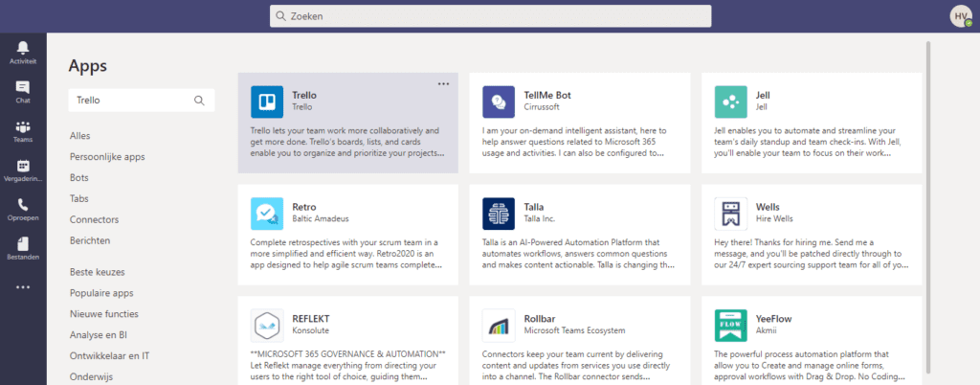Click the REFLEKT card title

tap(311, 319)
